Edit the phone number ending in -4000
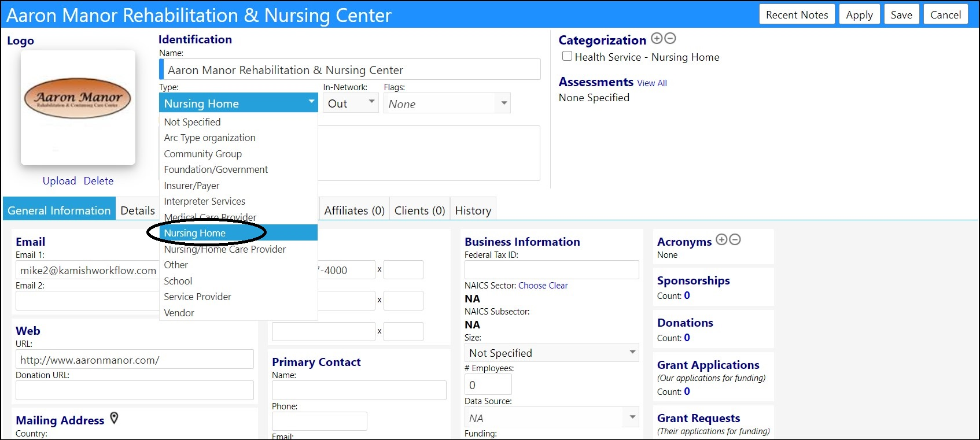The image size is (980, 440). click(346, 270)
